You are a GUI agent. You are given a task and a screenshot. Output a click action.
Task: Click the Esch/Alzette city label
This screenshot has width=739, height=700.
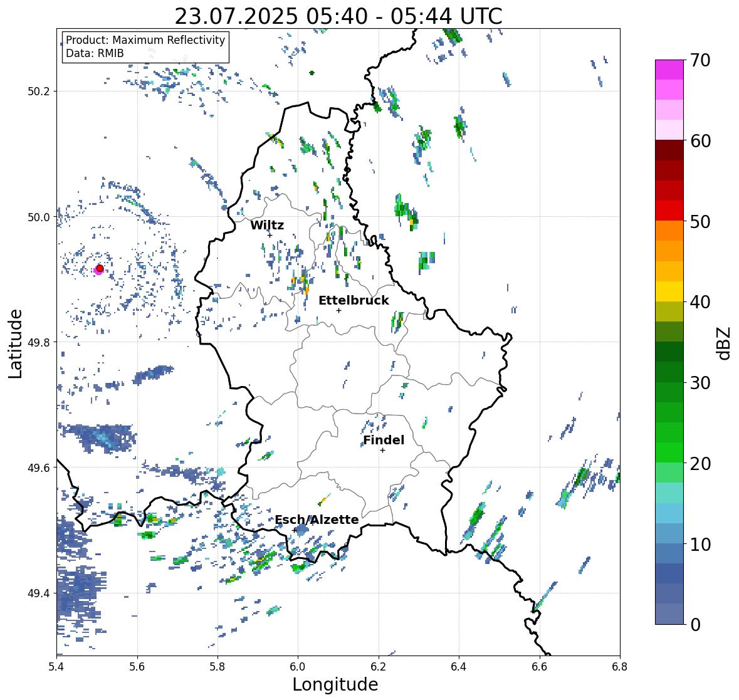(317, 520)
